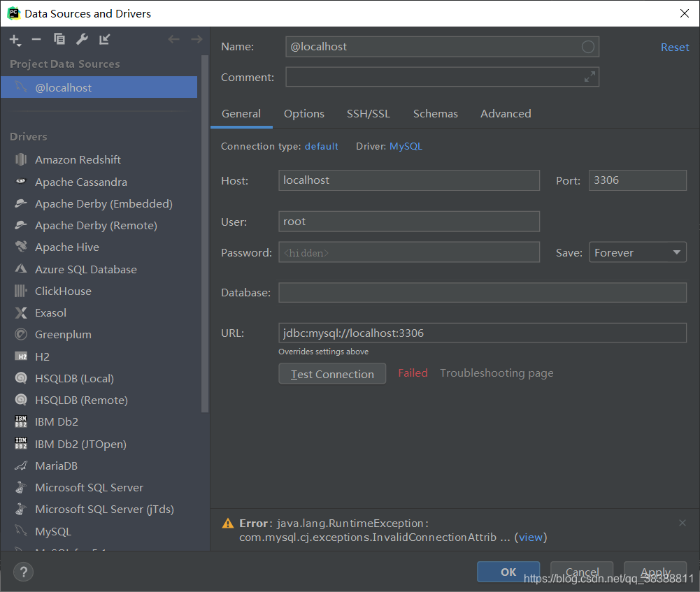This screenshot has width=700, height=592.
Task: Click the OK button
Action: 508,572
